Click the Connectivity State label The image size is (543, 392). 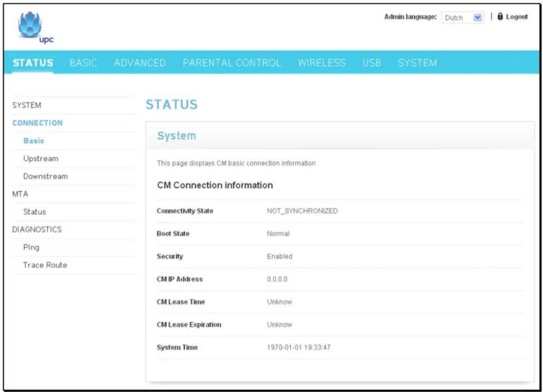pyautogui.click(x=185, y=211)
